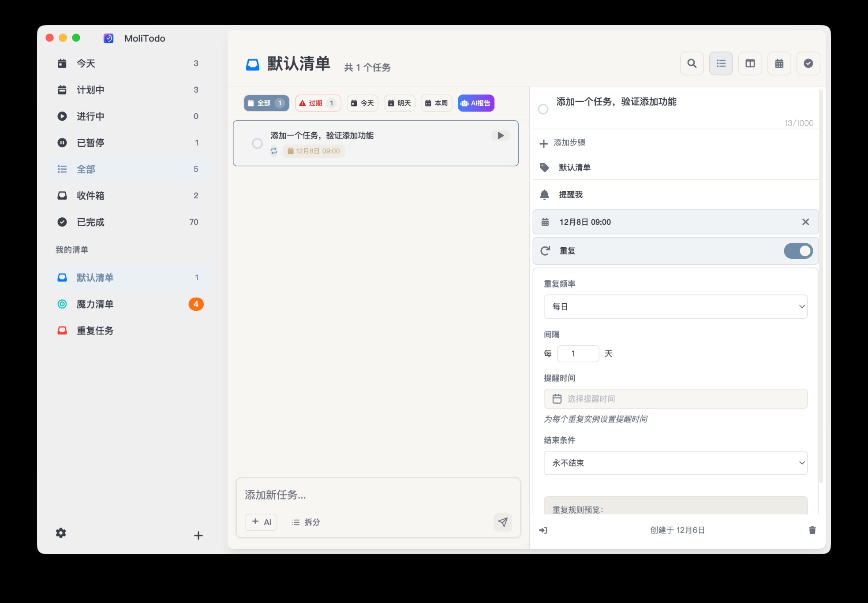Screen dimensions: 868x603
Task: Click the tag icon beside 默认清单
Action: coord(544,167)
